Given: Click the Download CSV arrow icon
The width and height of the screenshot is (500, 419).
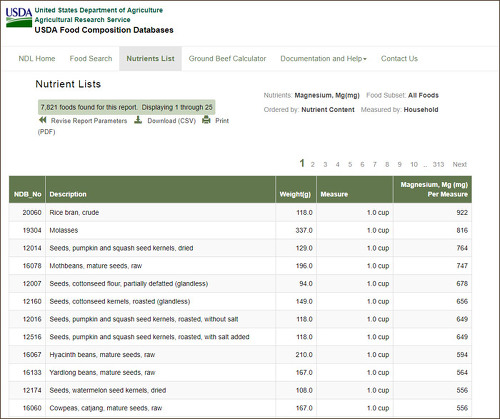Looking at the screenshot, I should [x=138, y=120].
